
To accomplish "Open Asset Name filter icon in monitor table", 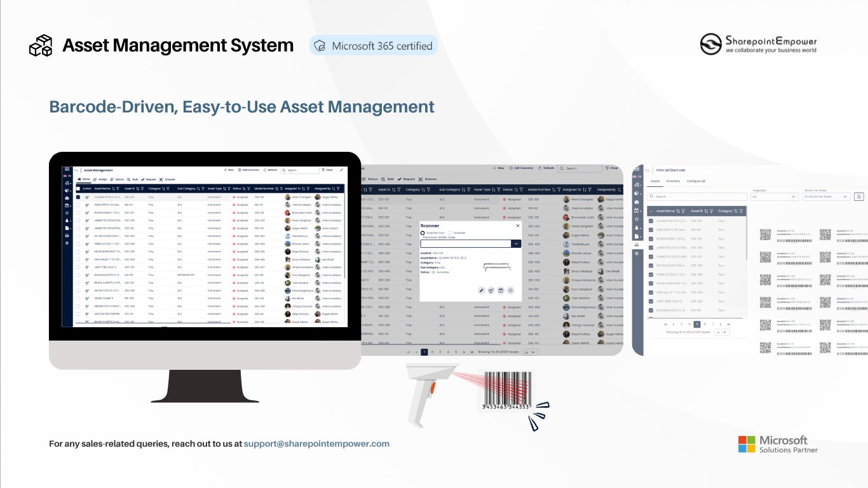I will (x=118, y=189).
